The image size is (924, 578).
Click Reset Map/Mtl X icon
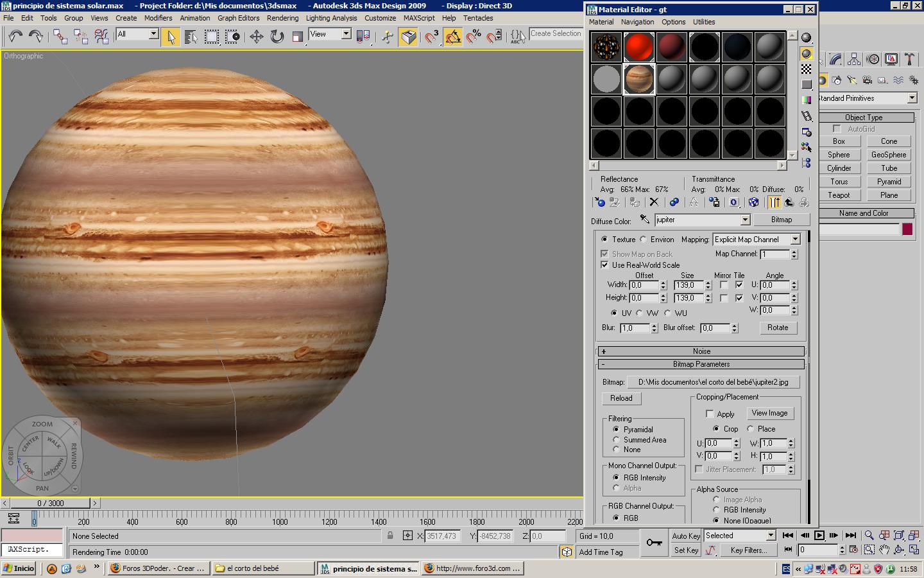(654, 202)
